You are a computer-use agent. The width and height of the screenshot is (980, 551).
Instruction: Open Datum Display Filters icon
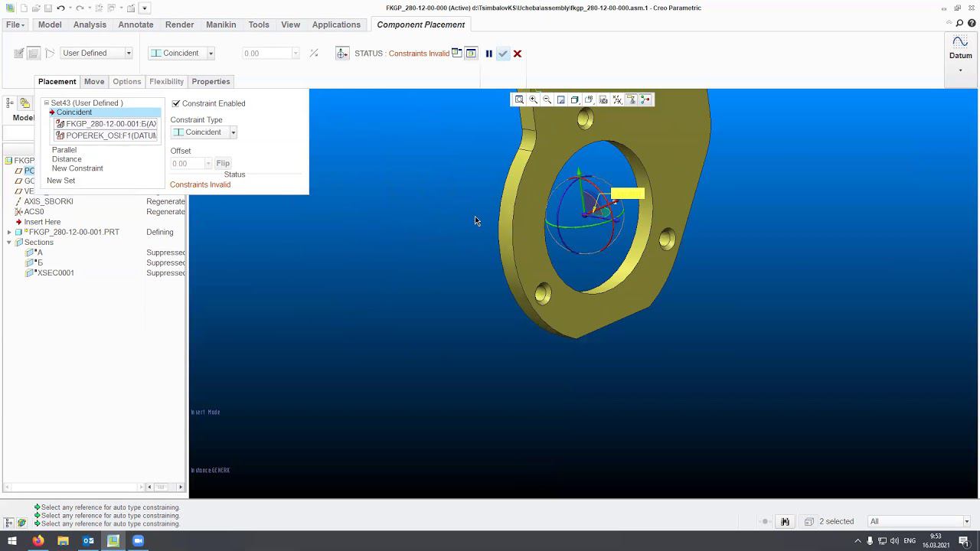(x=617, y=99)
